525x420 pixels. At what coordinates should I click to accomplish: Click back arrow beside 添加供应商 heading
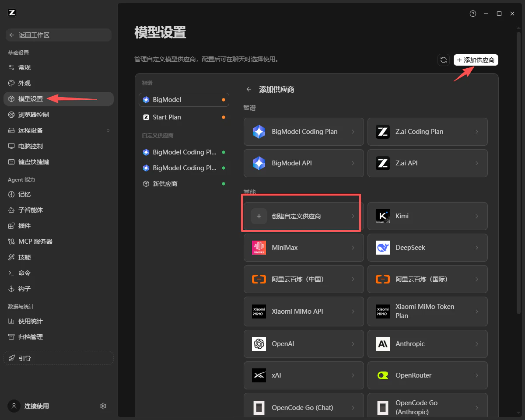click(249, 89)
